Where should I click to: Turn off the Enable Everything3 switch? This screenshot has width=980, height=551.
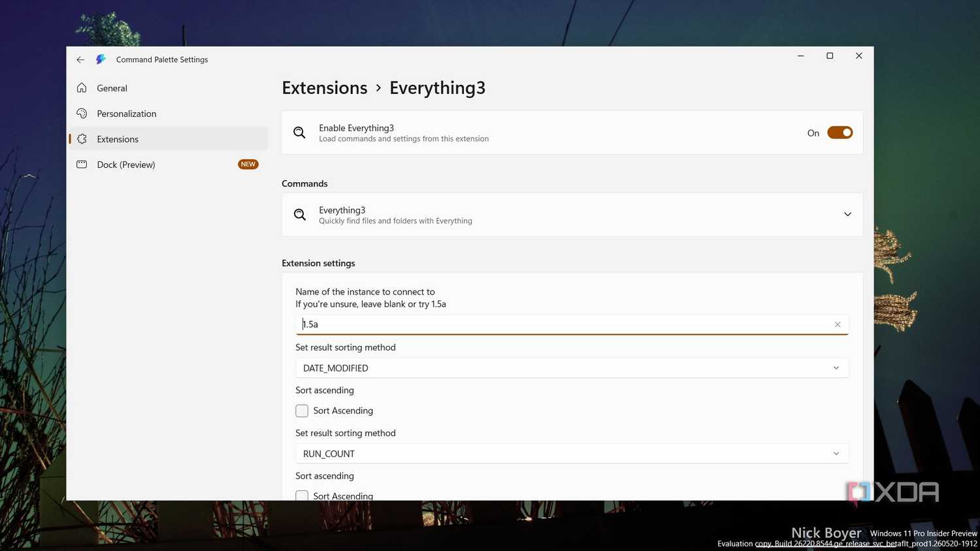pyautogui.click(x=840, y=133)
